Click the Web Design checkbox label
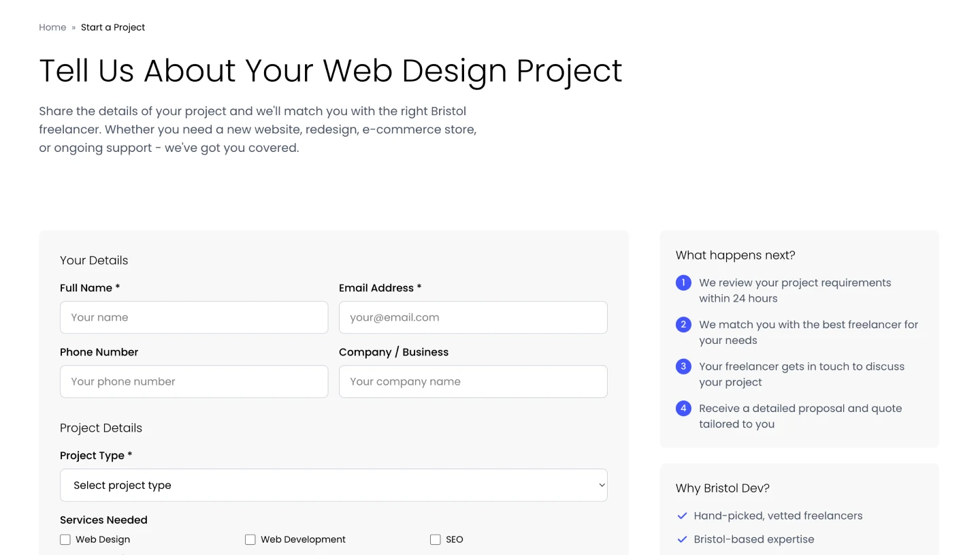This screenshot has height=555, width=980. click(x=103, y=539)
